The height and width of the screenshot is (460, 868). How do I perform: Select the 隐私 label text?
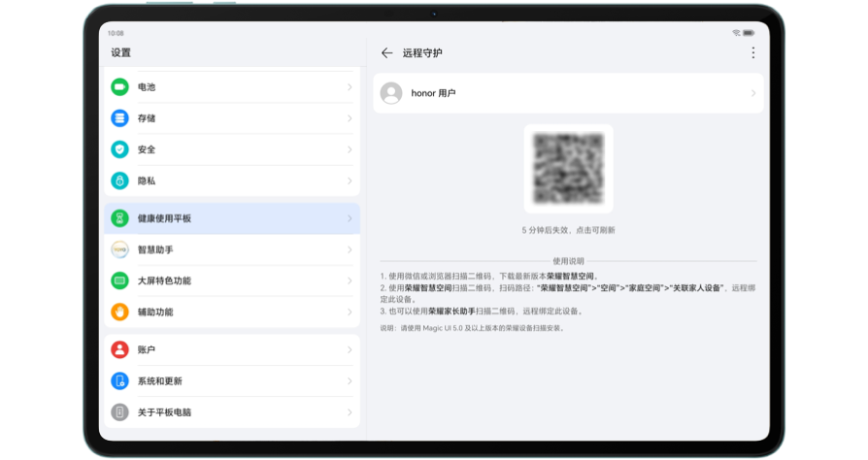point(147,181)
